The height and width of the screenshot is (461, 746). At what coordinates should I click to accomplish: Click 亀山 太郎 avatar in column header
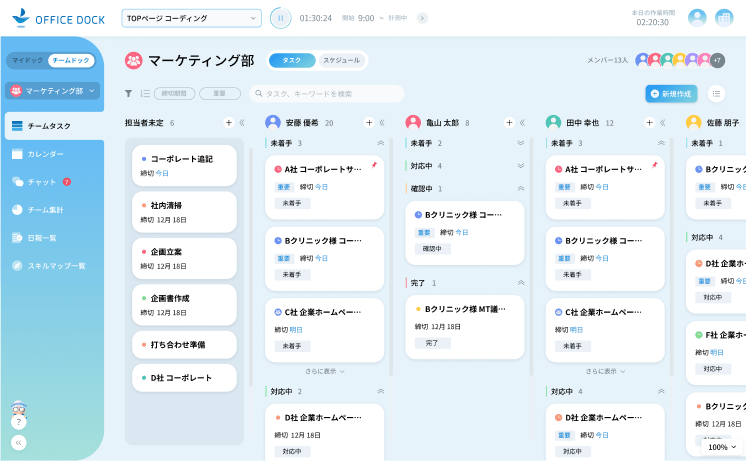pyautogui.click(x=413, y=122)
